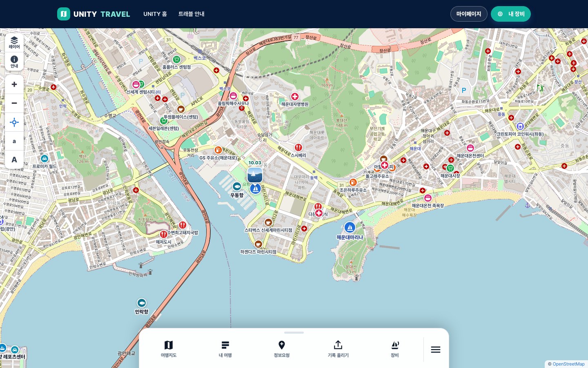Switch to the 내 여행 tab
This screenshot has height=368, width=588.
(x=225, y=349)
